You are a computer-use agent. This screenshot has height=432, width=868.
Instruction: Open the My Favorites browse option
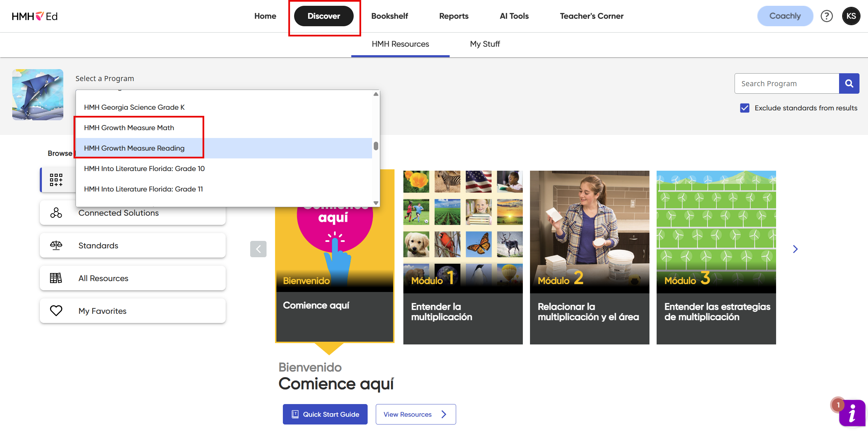pos(133,311)
